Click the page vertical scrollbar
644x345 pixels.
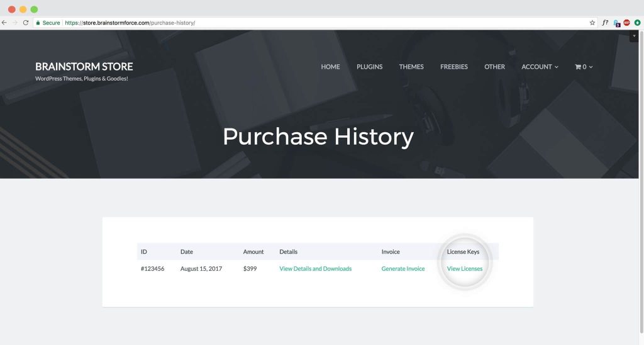(x=641, y=181)
